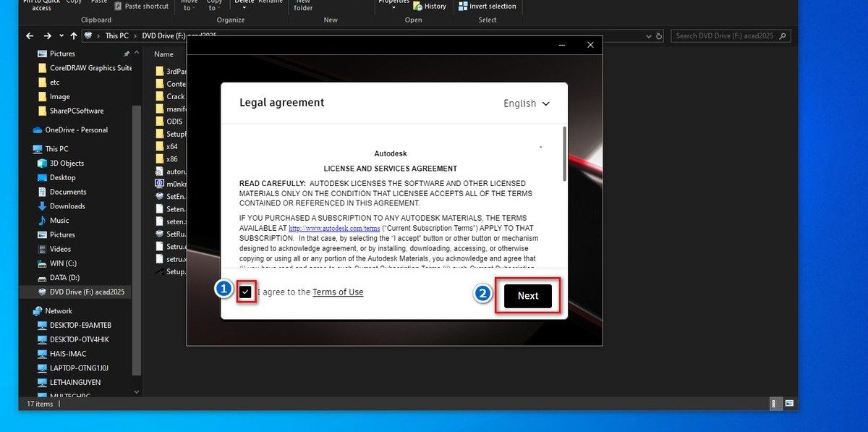Expand the recent locations chevron

(x=61, y=35)
